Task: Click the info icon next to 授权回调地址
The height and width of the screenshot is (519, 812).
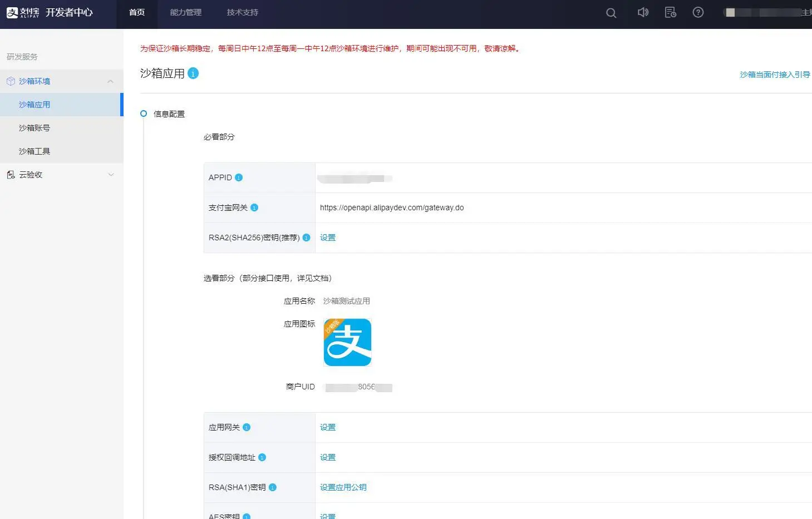Action: [262, 457]
